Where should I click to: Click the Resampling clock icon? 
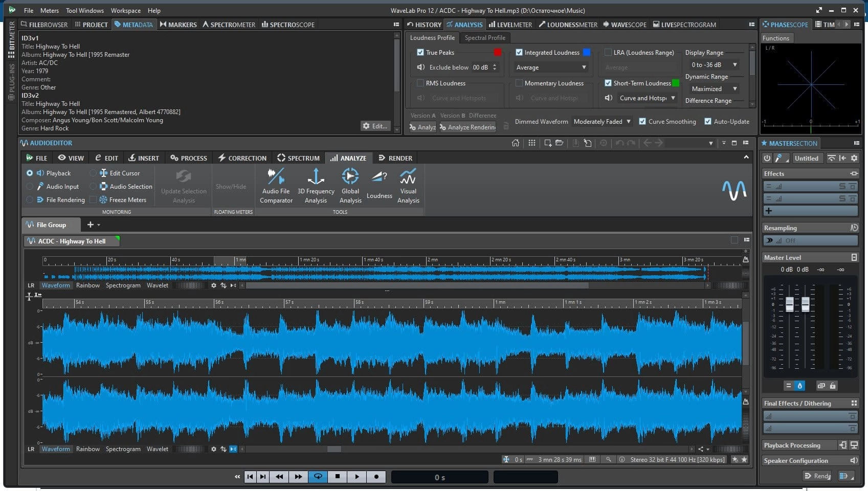pos(854,228)
